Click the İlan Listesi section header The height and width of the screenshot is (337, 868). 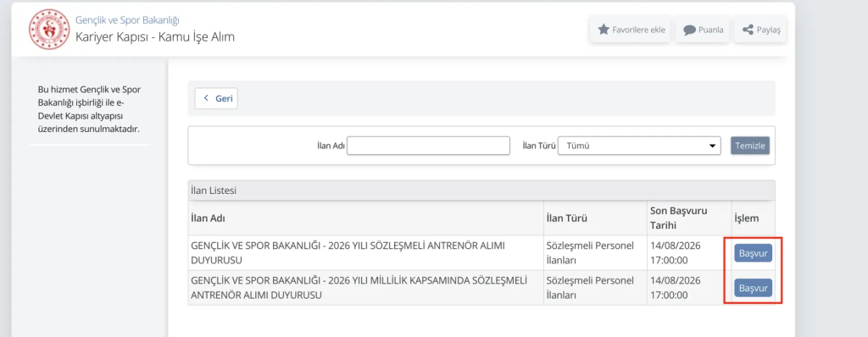(x=481, y=191)
